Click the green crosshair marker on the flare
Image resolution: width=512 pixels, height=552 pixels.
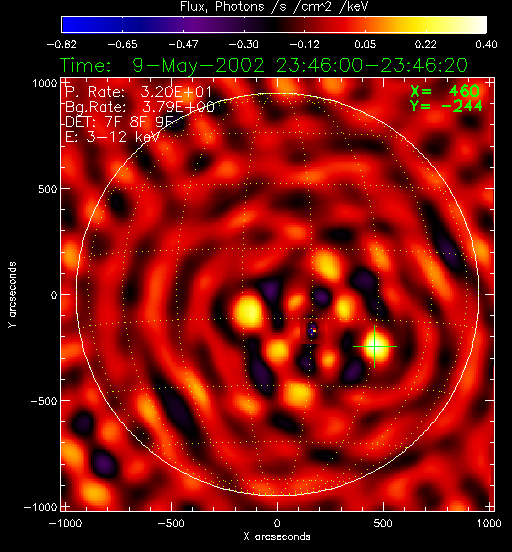tap(375, 346)
